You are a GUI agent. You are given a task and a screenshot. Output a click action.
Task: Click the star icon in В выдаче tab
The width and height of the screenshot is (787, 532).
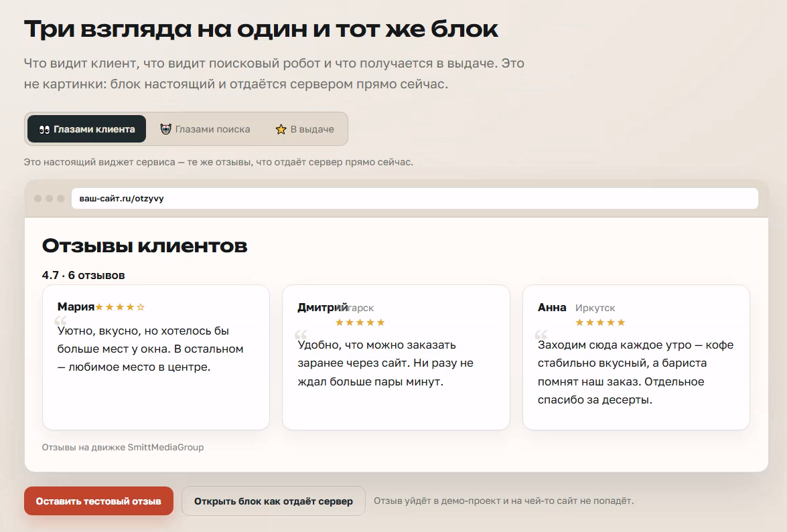[x=281, y=129]
